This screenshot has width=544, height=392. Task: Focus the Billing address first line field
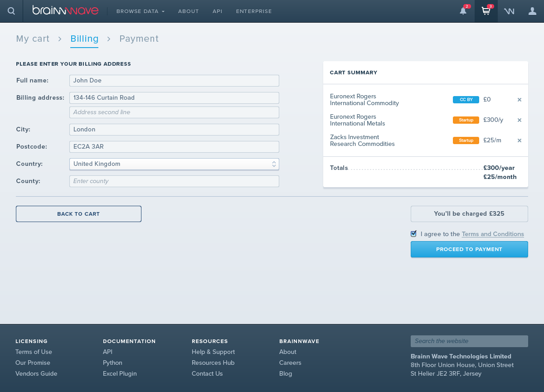tap(174, 98)
